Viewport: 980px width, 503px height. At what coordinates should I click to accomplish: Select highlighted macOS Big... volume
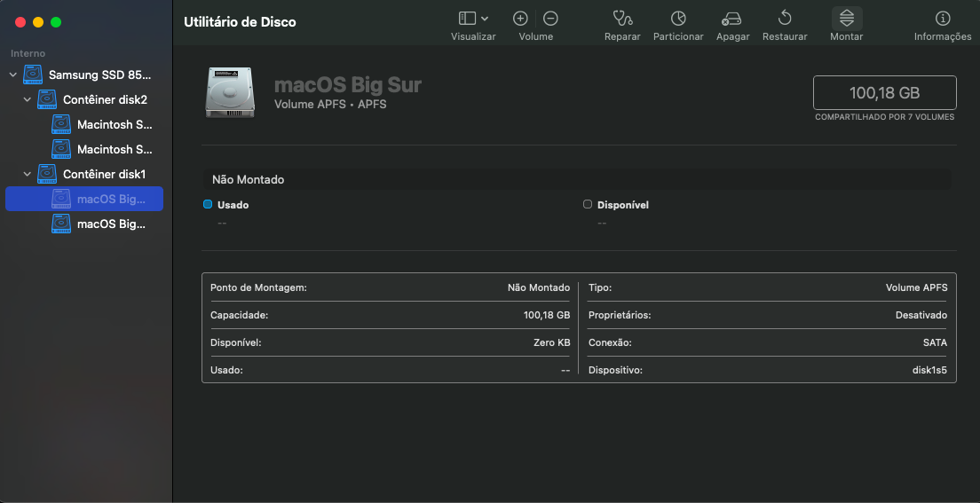tap(84, 199)
